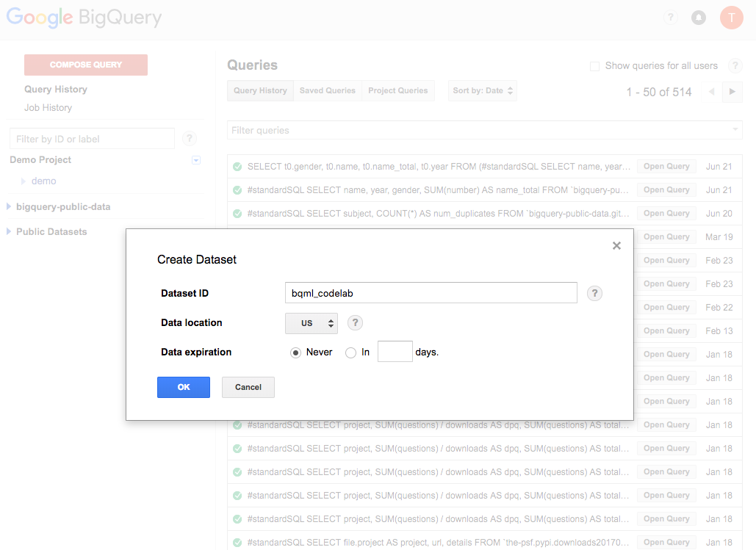
Task: Switch to the Saved Queries tab
Action: click(x=327, y=90)
